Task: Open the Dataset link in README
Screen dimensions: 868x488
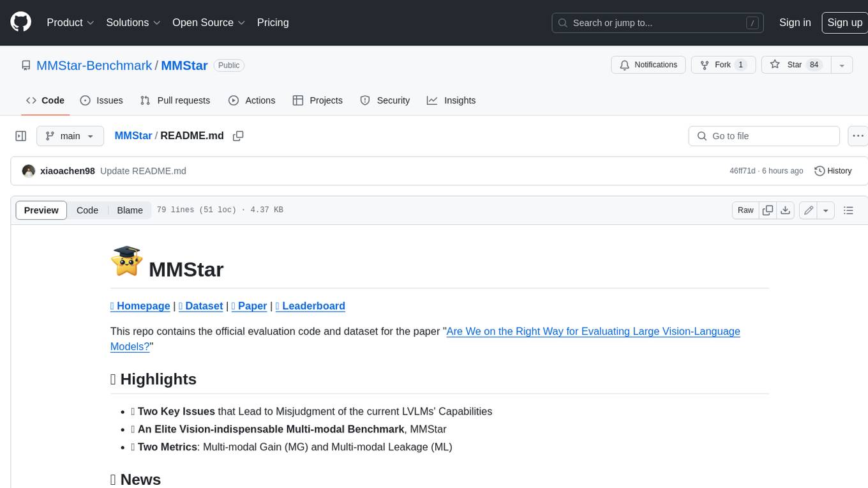Action: 201,306
